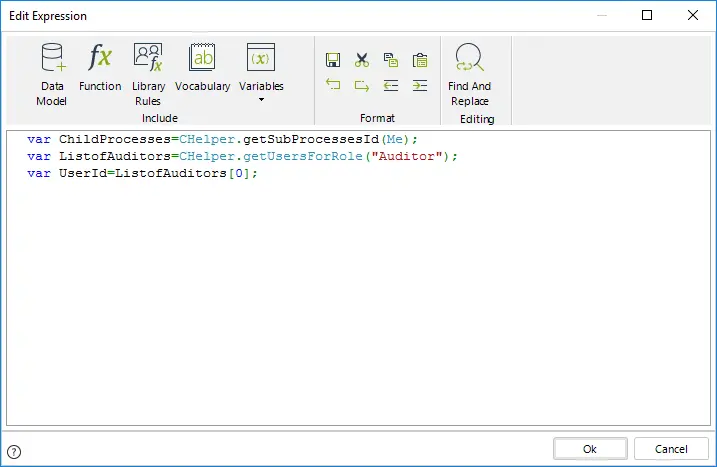Close the Edit Expression dialog
This screenshot has height=467, width=717.
click(x=693, y=16)
